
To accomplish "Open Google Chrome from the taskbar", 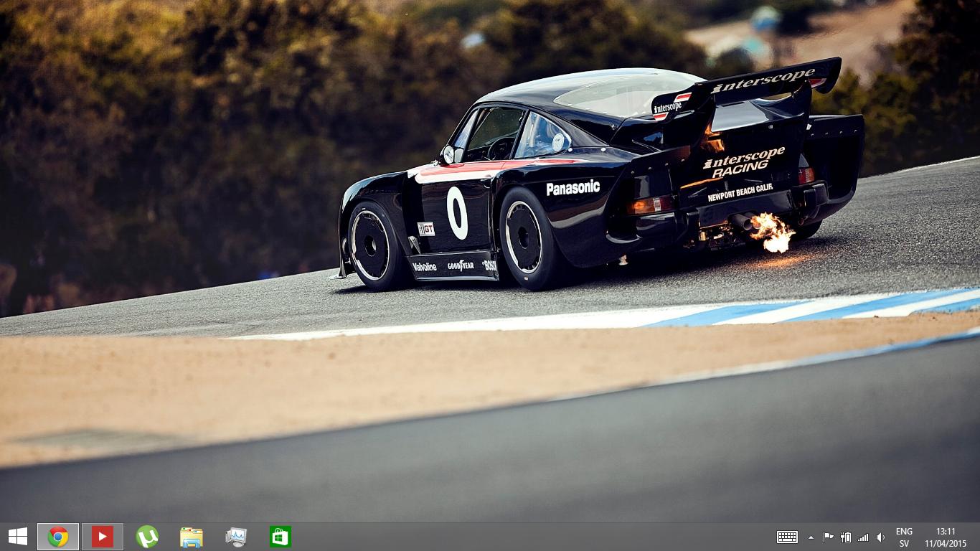I will click(x=58, y=537).
